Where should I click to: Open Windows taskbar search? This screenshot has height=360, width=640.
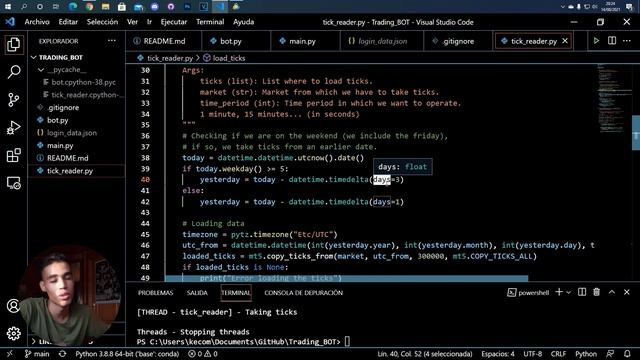(x=24, y=7)
